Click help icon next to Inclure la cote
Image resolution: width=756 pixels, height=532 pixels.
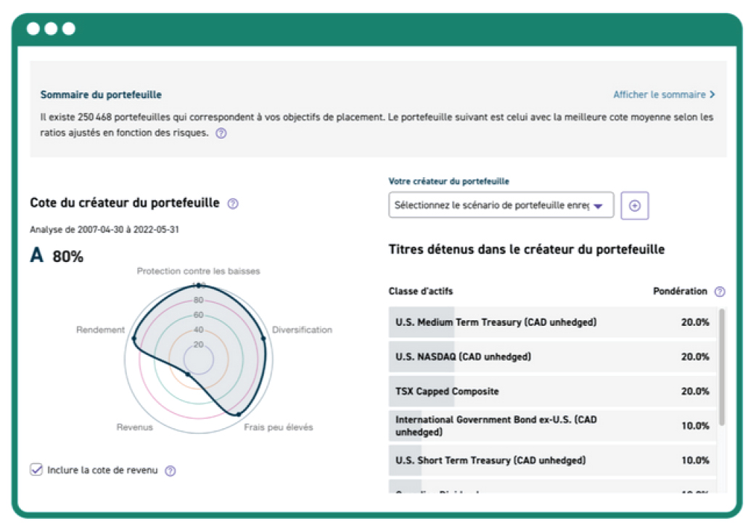170,470
